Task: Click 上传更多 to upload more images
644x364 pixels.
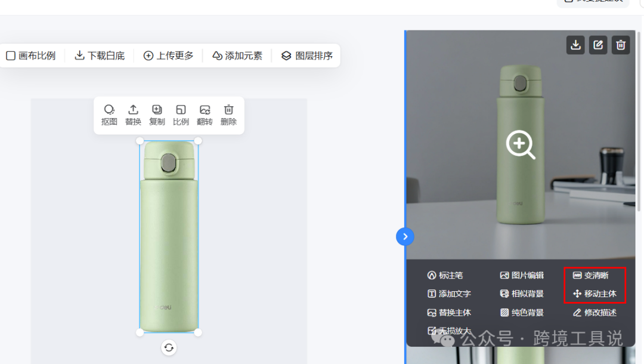Action: [168, 55]
